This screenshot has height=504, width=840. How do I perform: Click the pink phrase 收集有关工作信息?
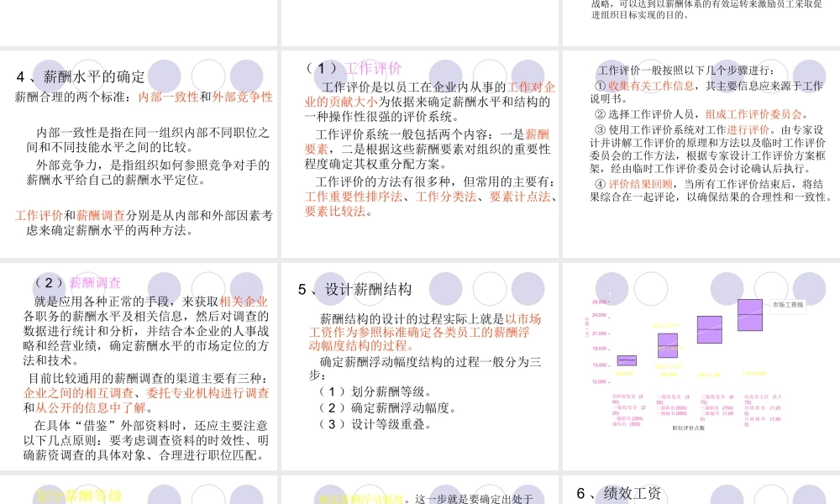[x=652, y=84]
